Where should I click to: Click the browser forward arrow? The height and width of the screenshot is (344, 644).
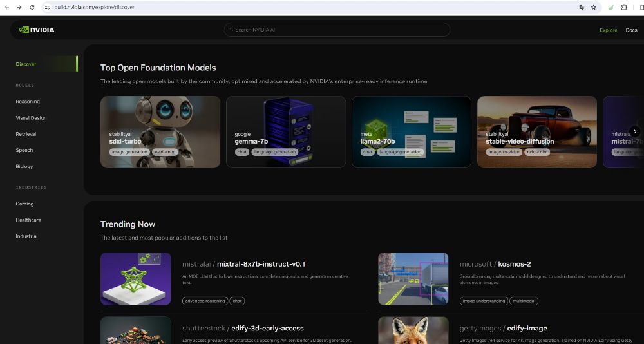[19, 7]
